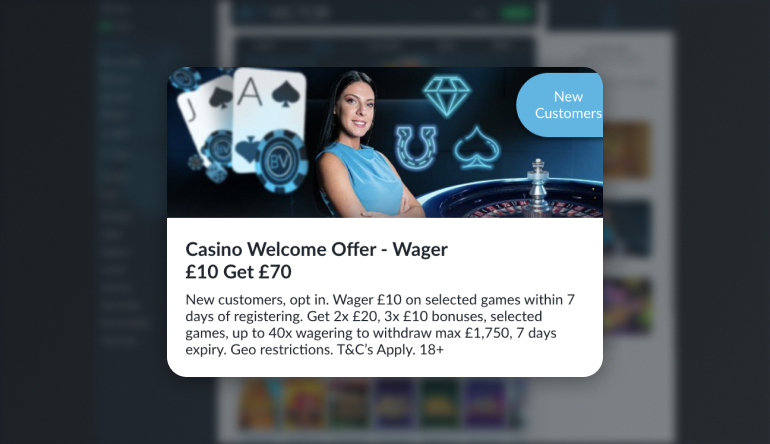Click the roulette wheel spindle
The image size is (770, 444).
tap(538, 184)
